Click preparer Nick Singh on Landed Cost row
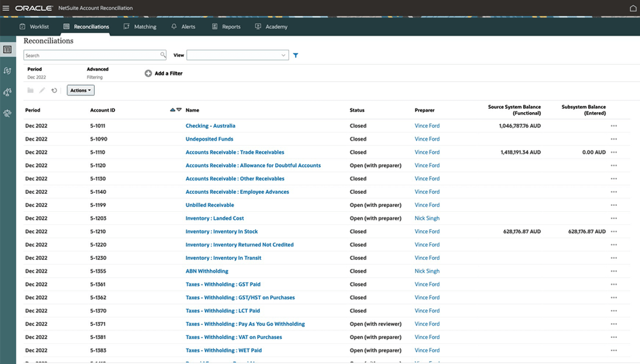640x364 pixels. click(427, 218)
